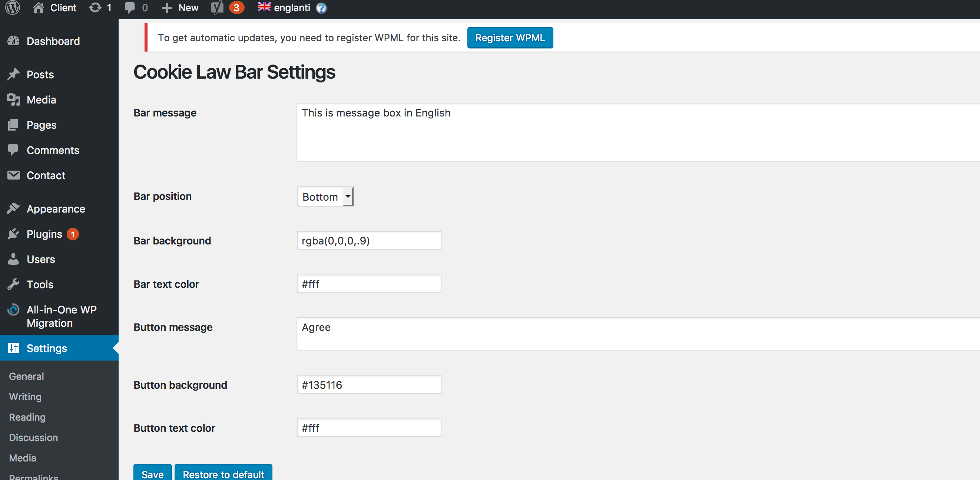Click the Plugins update badge showing 1
Screen dimensions: 980x480
73,234
